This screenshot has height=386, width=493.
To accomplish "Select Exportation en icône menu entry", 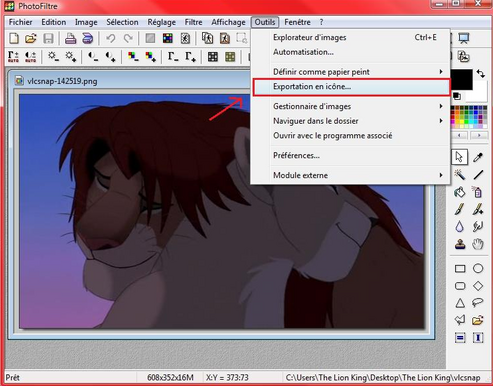I will pyautogui.click(x=351, y=87).
